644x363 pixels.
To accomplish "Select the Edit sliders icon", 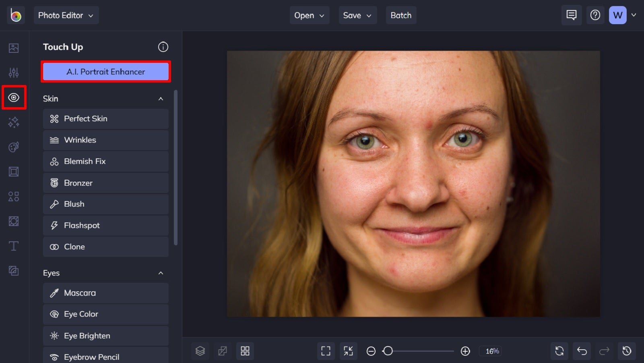I will [14, 73].
